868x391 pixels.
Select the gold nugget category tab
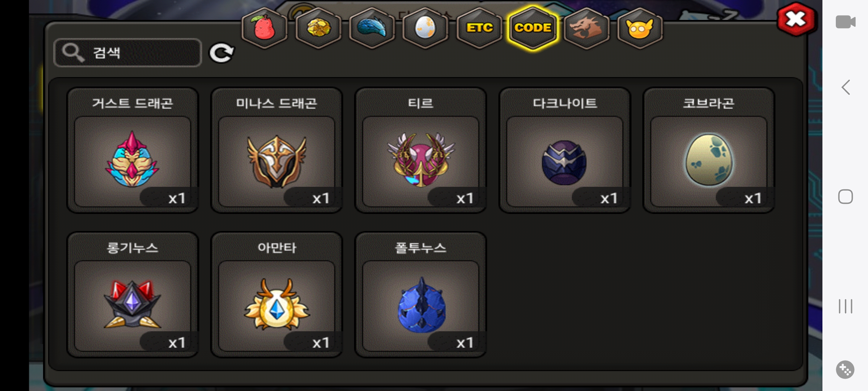point(318,28)
